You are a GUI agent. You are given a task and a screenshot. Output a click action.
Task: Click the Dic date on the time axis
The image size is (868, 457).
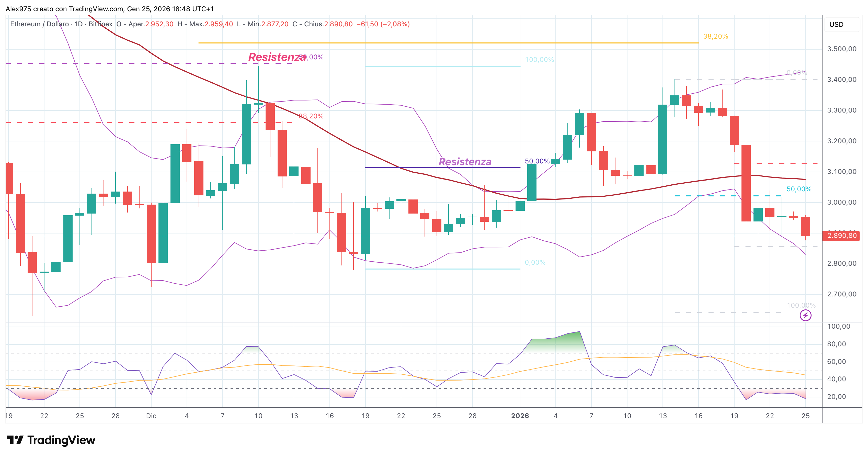pyautogui.click(x=151, y=416)
